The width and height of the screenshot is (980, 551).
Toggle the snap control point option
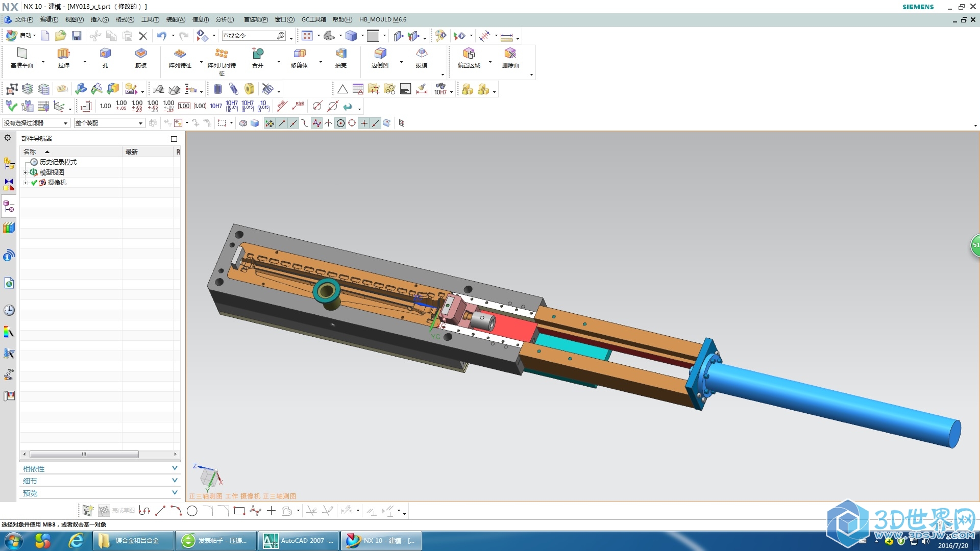click(x=305, y=123)
